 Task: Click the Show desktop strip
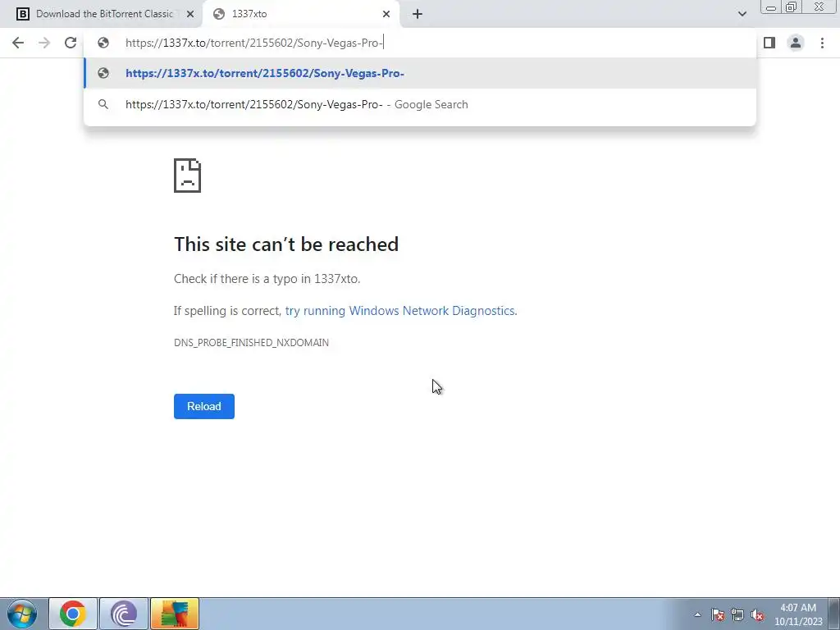(x=834, y=614)
